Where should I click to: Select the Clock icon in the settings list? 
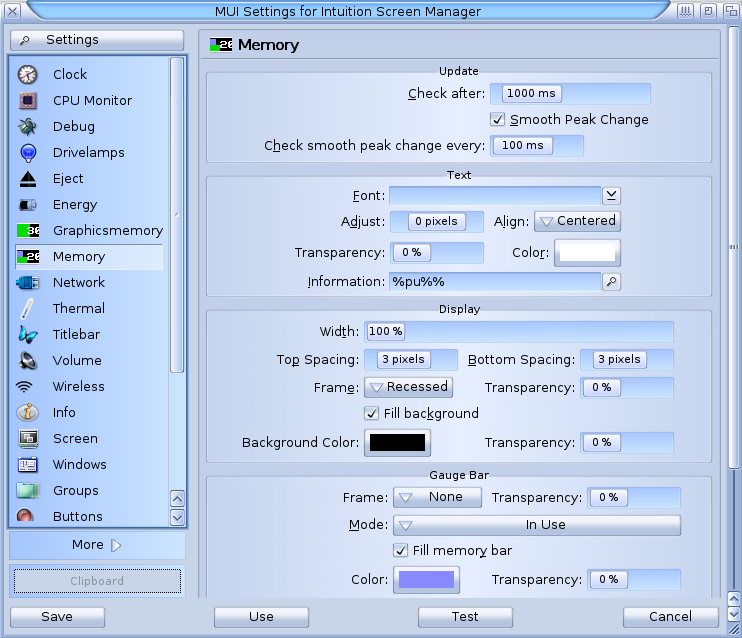coord(27,75)
